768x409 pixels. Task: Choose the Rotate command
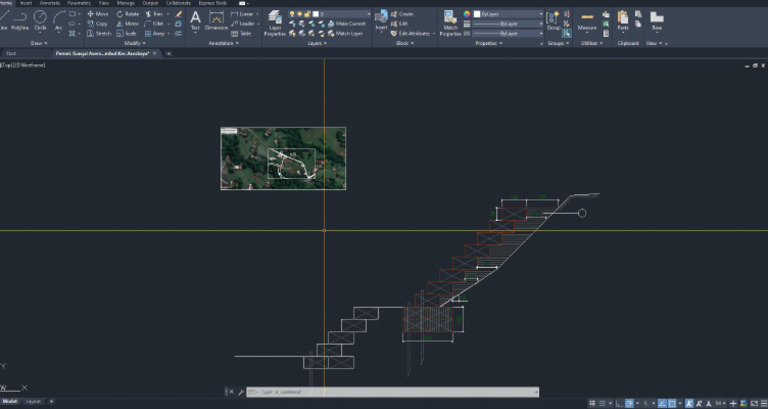(128, 14)
